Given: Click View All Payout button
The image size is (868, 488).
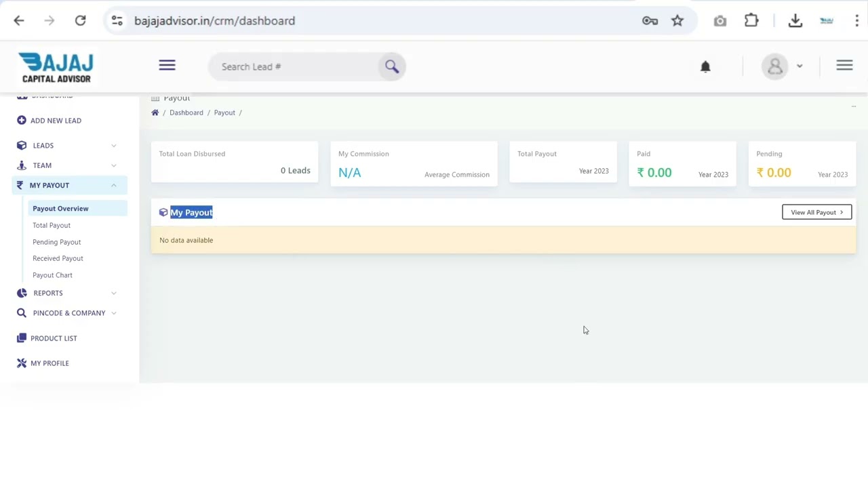Looking at the screenshot, I should 816,212.
